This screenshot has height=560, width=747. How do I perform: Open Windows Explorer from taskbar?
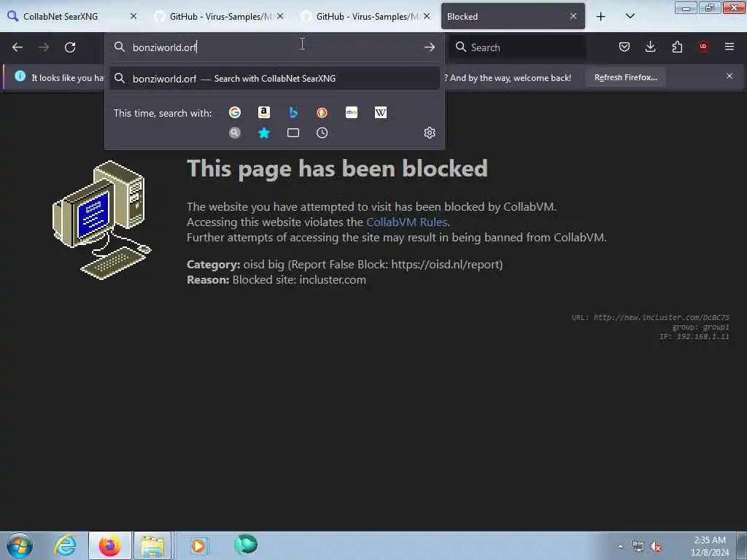[152, 546]
